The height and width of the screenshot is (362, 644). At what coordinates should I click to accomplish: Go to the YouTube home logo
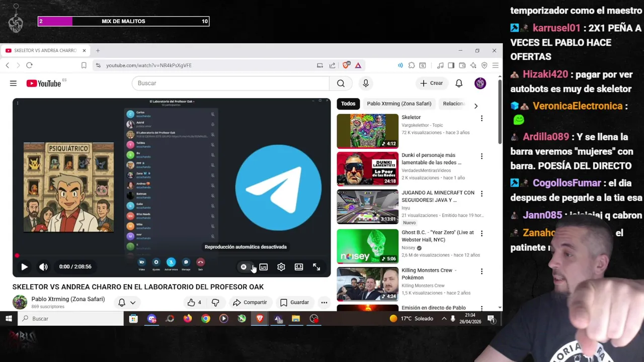pyautogui.click(x=43, y=83)
